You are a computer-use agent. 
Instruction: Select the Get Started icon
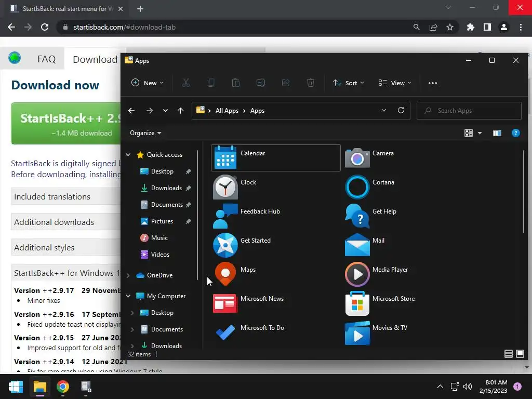coord(225,245)
